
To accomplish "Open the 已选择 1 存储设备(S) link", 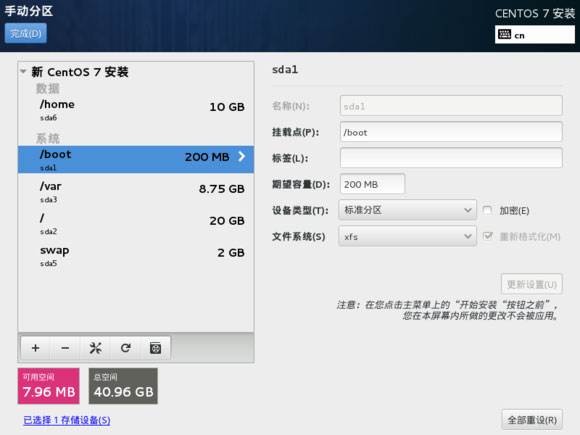I will click(67, 420).
